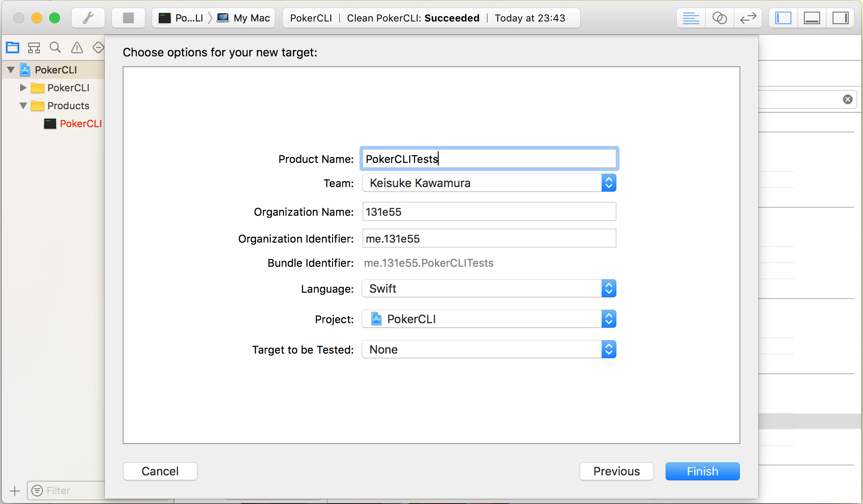Open the Target to be Tested dropdown
Viewport: 863px width, 504px height.
(489, 350)
